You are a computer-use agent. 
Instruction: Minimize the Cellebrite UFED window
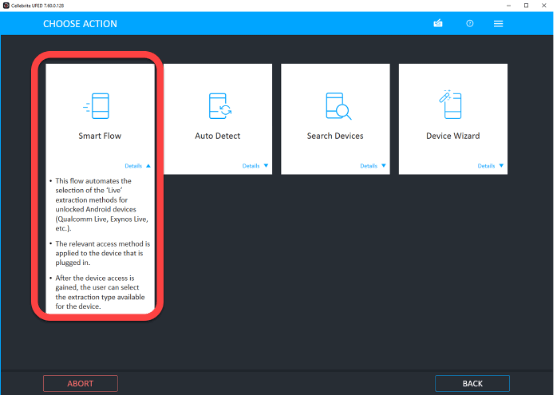click(x=509, y=5)
